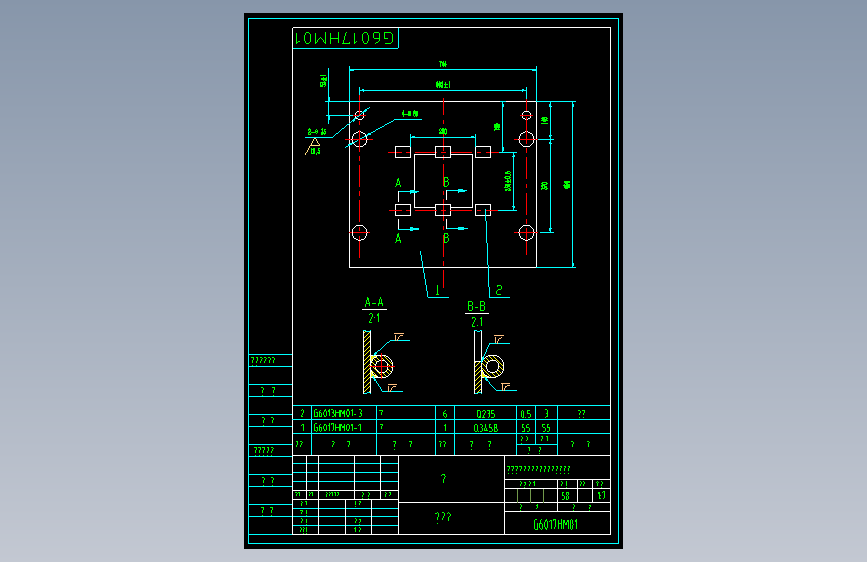Click balloon number 2 below the plate

point(499,290)
